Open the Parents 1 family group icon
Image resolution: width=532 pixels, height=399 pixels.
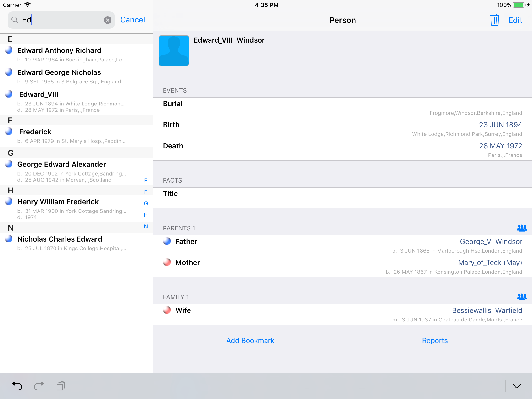point(521,228)
